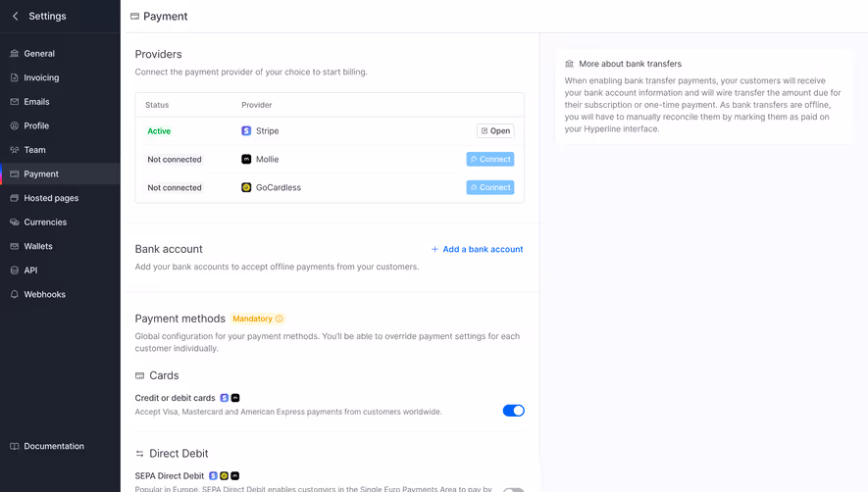
Task: Click the Stripe badge next to SEPA Direct Debit
Action: point(213,476)
